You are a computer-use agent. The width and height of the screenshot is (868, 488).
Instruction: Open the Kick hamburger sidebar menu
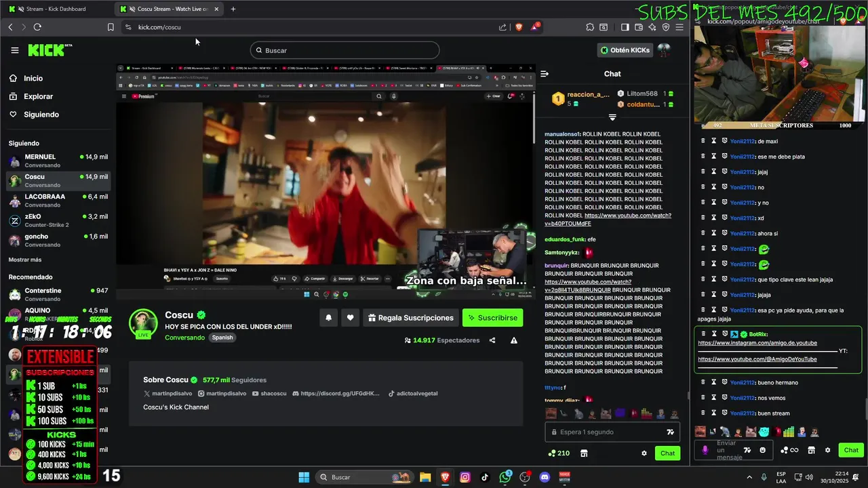[x=15, y=50]
